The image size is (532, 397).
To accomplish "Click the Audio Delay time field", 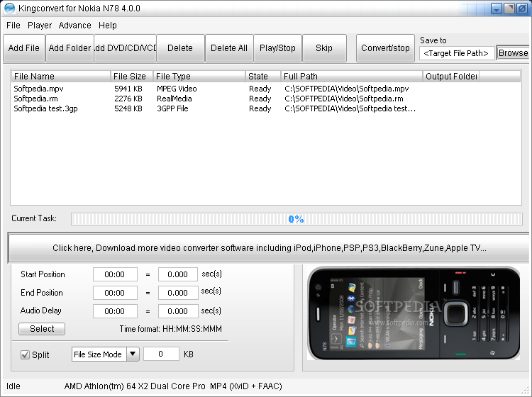I will click(115, 311).
